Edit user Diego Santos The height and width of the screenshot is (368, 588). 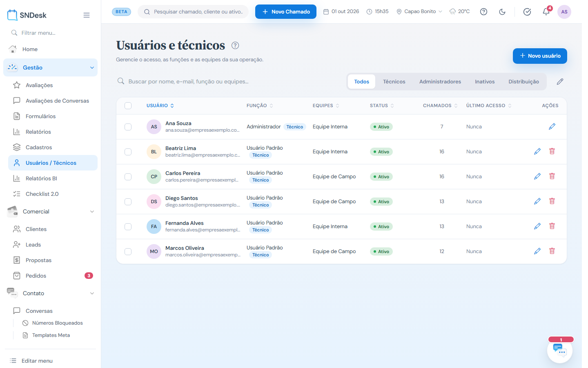point(537,202)
